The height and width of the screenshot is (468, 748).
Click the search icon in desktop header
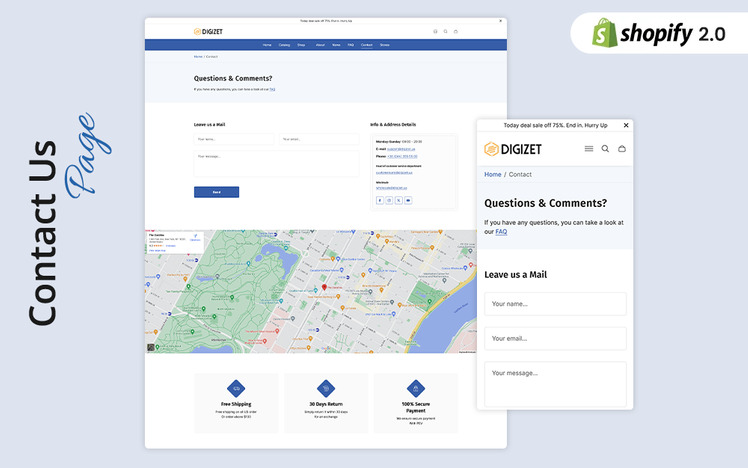[446, 31]
